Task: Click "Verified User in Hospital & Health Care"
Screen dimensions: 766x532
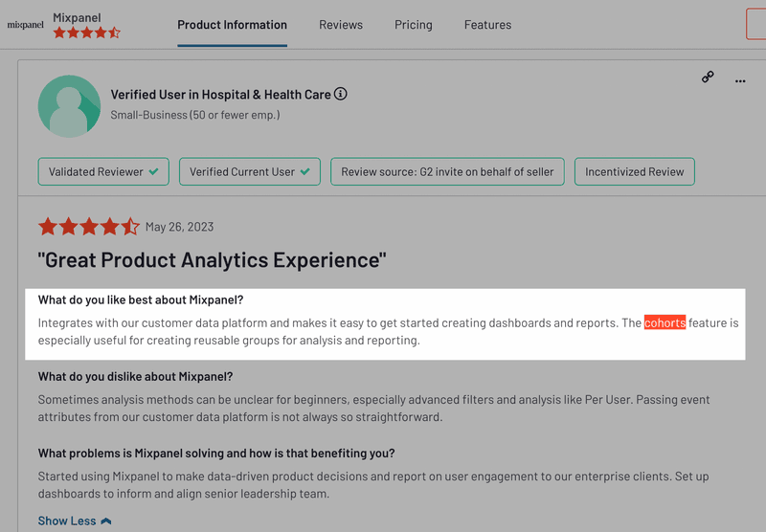Action: click(221, 95)
